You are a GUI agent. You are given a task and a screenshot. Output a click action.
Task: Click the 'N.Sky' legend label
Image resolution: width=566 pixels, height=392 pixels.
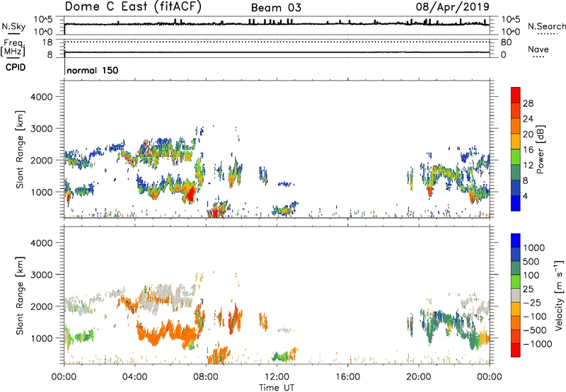(x=13, y=26)
